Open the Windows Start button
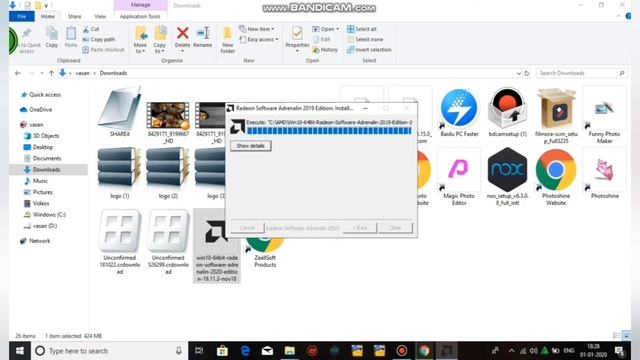The width and height of the screenshot is (640, 360). [x=19, y=351]
